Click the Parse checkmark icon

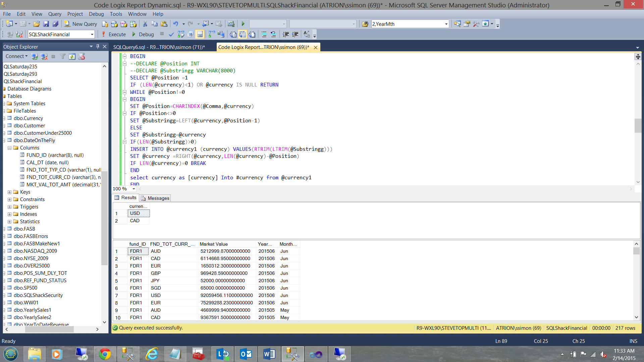171,34
